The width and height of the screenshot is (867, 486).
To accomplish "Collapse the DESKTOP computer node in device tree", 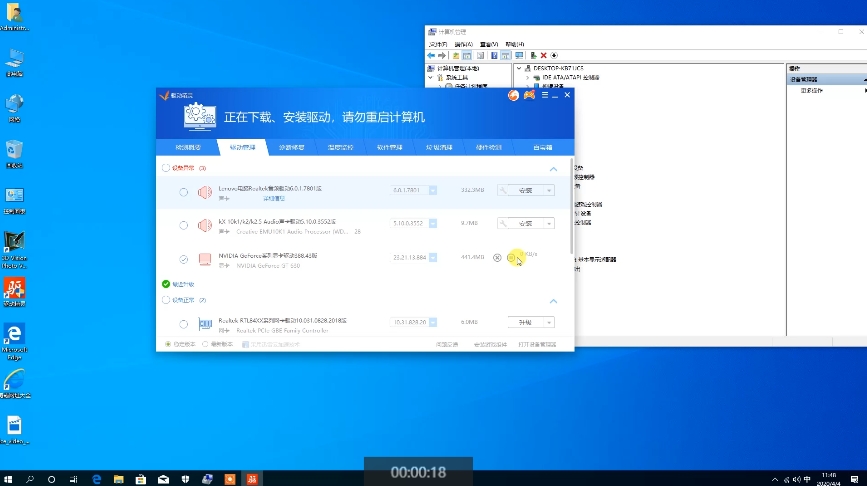I will click(519, 69).
